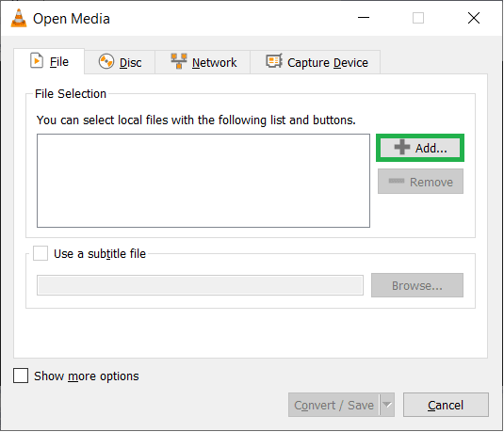Select the Capture Device tab
Viewport: 504px width, 432px height.
tap(316, 62)
